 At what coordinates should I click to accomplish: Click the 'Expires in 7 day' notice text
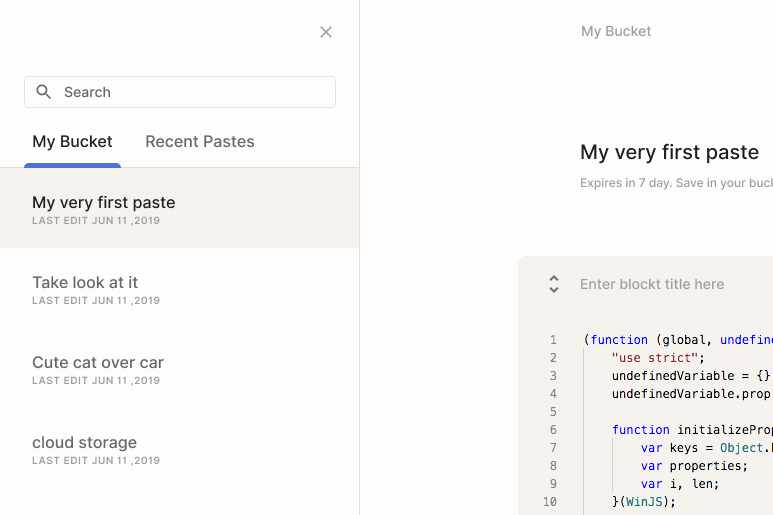coord(676,183)
